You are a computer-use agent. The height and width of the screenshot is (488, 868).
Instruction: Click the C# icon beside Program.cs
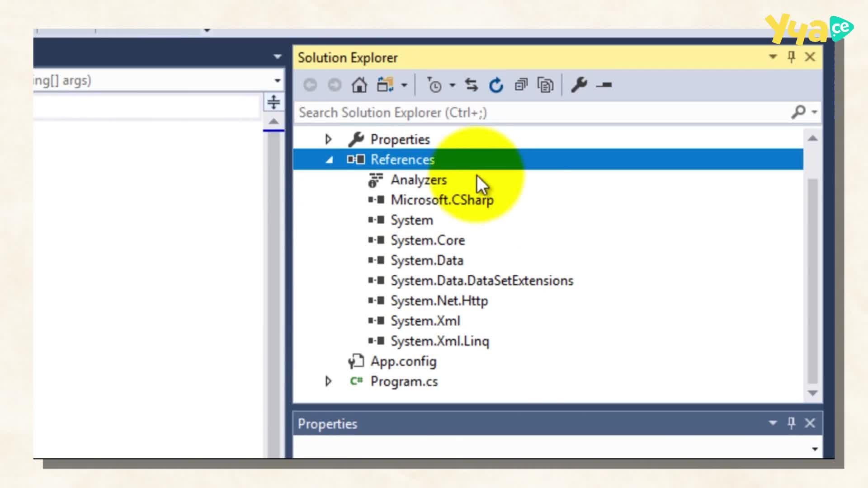tap(356, 381)
